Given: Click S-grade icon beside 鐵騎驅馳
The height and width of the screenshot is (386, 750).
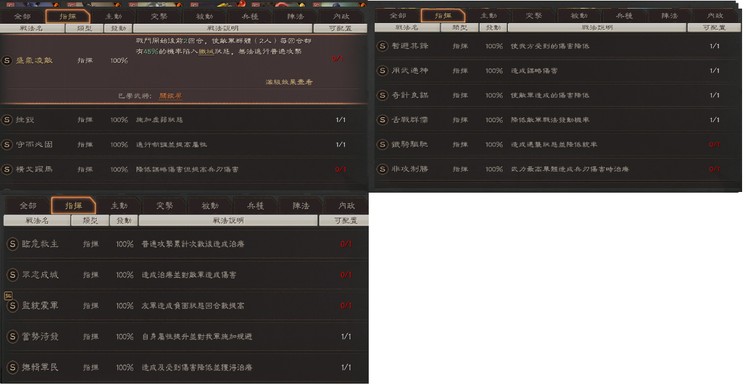Looking at the screenshot, I should click(382, 144).
